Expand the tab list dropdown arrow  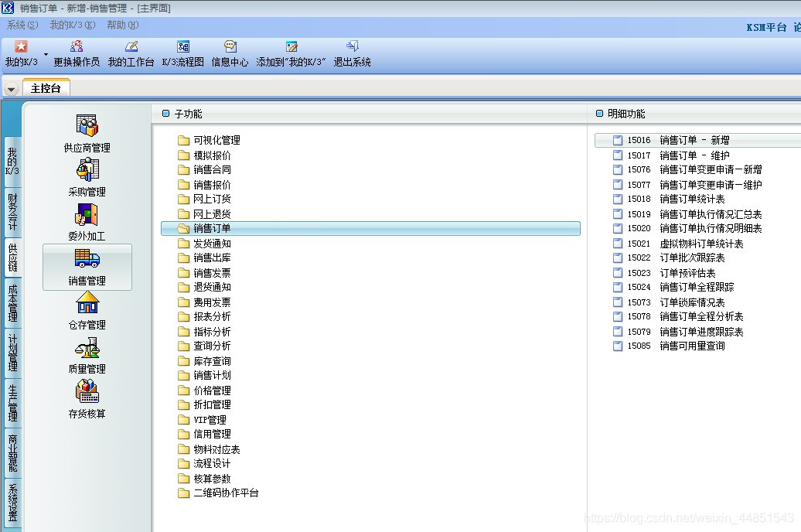[12, 89]
